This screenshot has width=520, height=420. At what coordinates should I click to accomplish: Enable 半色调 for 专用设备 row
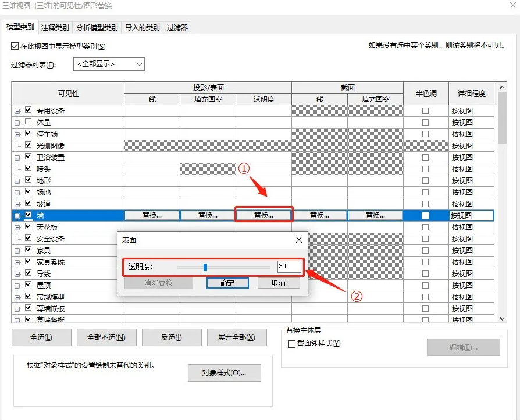pos(426,111)
